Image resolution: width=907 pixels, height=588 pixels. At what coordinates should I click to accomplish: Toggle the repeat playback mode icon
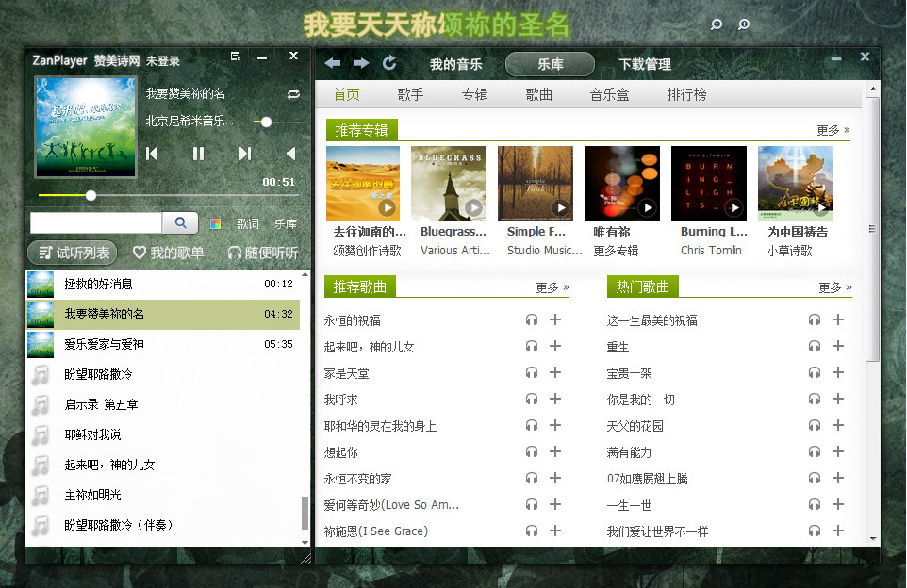coord(292,95)
